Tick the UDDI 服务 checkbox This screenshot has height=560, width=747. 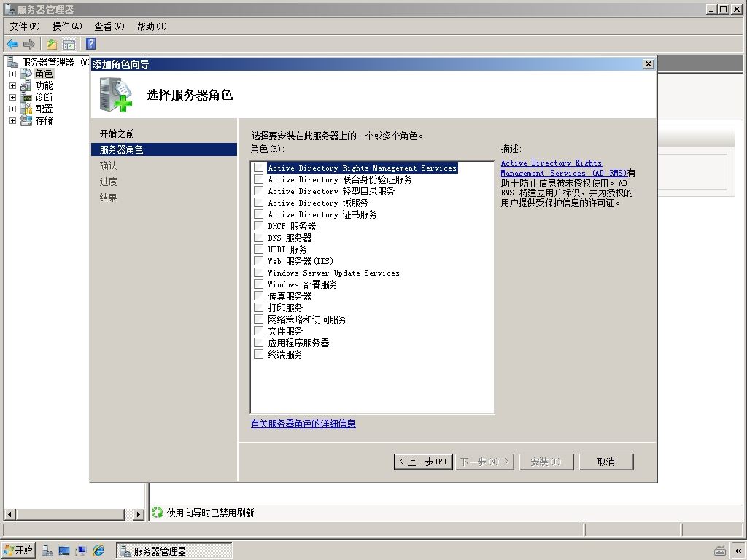click(259, 249)
